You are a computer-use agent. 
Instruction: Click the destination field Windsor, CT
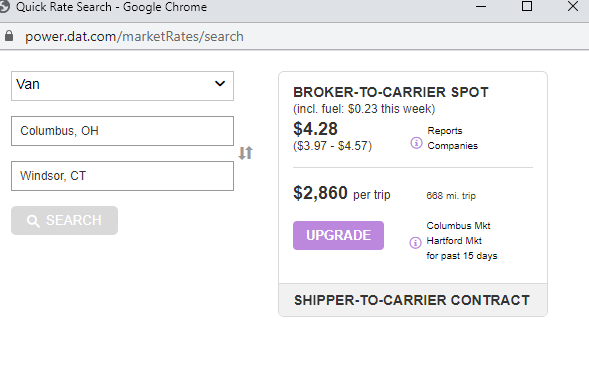122,176
